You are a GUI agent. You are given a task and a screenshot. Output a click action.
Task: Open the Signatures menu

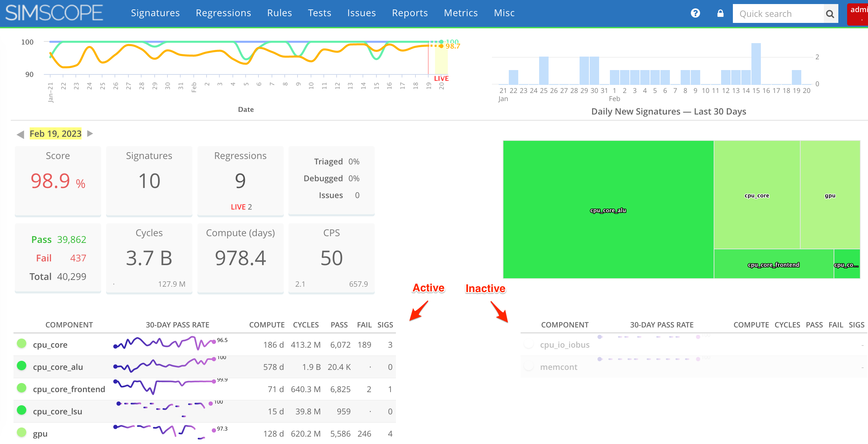[x=155, y=13]
